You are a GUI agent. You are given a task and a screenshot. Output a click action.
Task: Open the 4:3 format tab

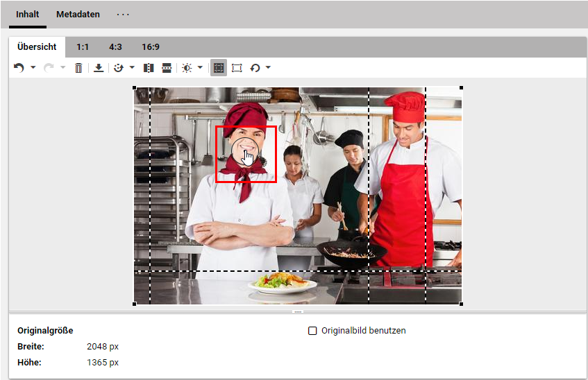pos(115,47)
